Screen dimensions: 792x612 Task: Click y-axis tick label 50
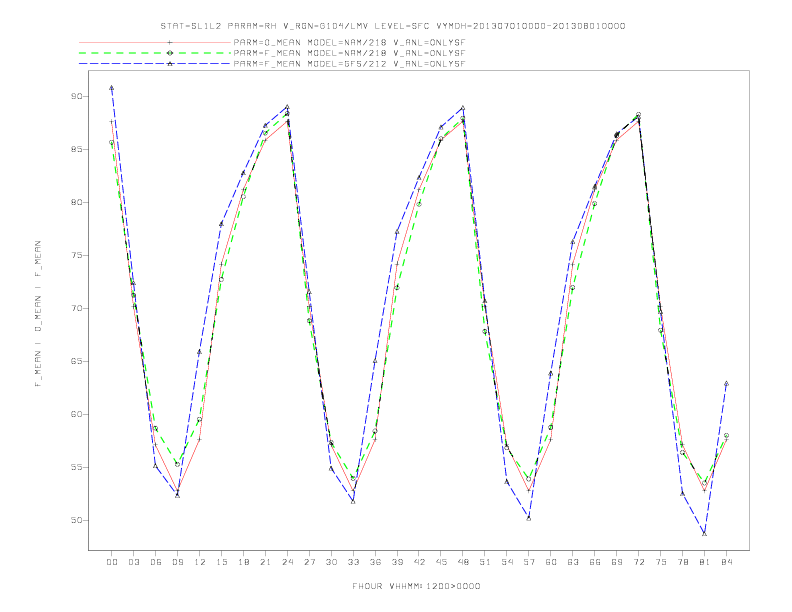tap(77, 521)
